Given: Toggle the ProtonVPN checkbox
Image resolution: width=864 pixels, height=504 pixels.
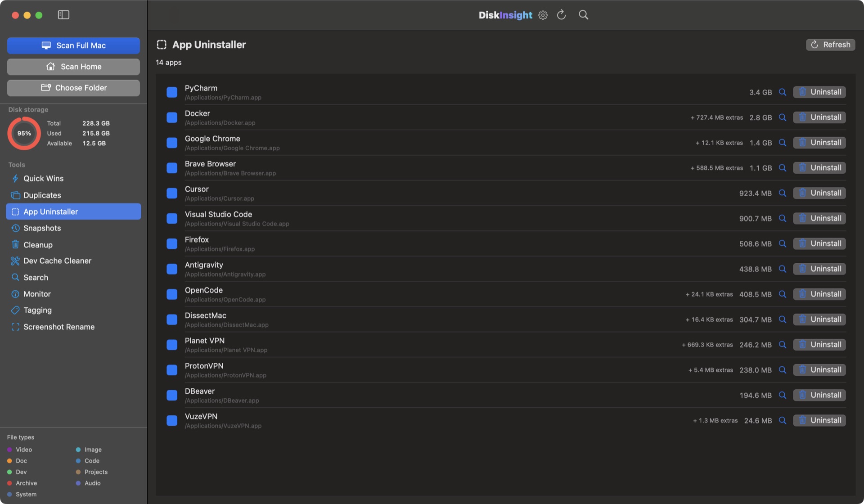Looking at the screenshot, I should [x=172, y=370].
